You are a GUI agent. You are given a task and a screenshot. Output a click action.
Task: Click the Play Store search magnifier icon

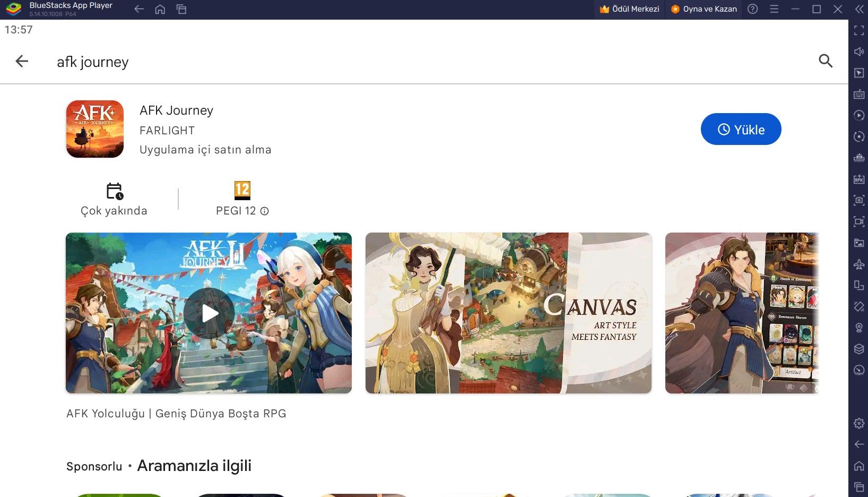tap(826, 61)
